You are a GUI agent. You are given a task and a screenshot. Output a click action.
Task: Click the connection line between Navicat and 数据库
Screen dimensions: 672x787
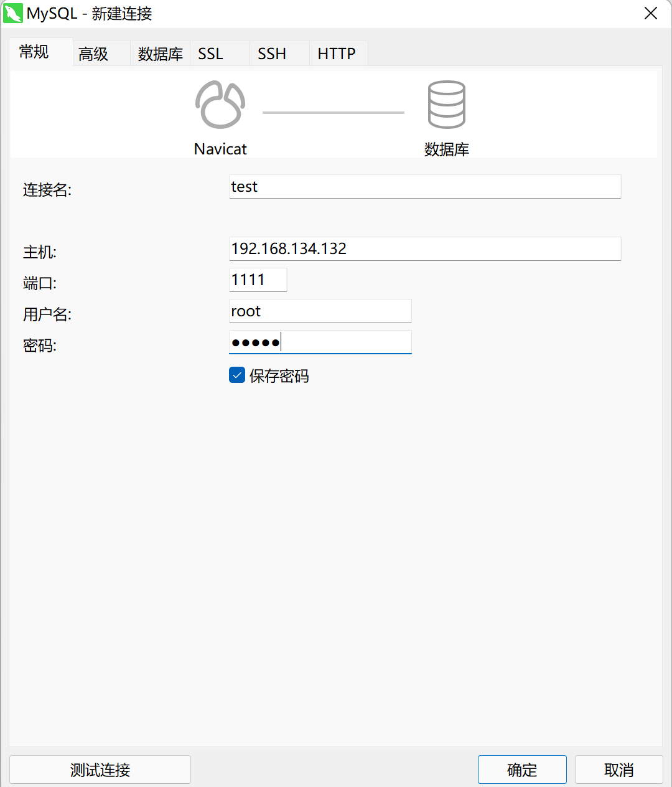(333, 112)
